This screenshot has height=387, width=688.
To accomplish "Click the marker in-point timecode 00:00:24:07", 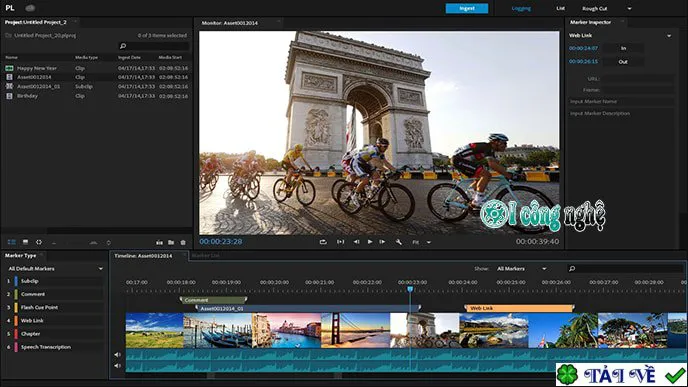I will point(583,48).
